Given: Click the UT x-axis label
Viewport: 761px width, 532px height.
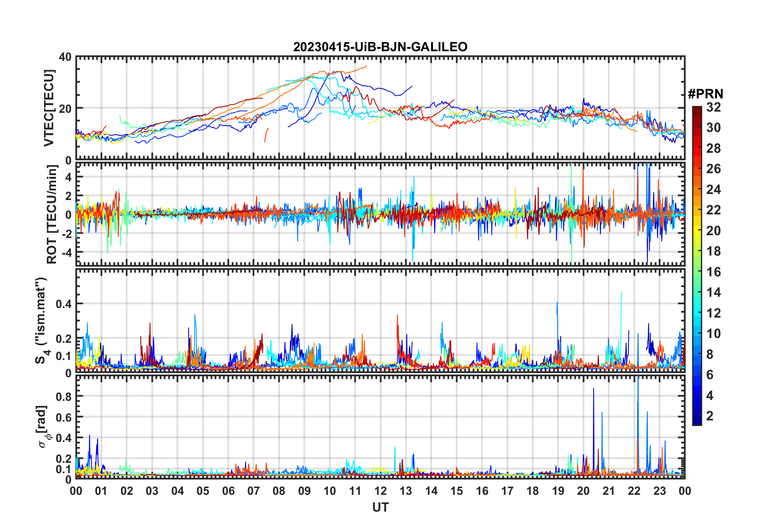Looking at the screenshot, I should pyautogui.click(x=380, y=507).
